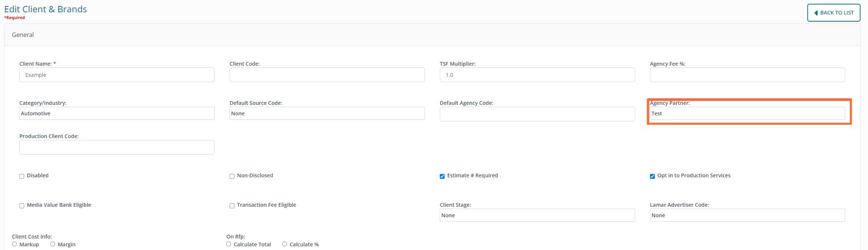Check the Non-Disclosed checkbox

pos(232,176)
